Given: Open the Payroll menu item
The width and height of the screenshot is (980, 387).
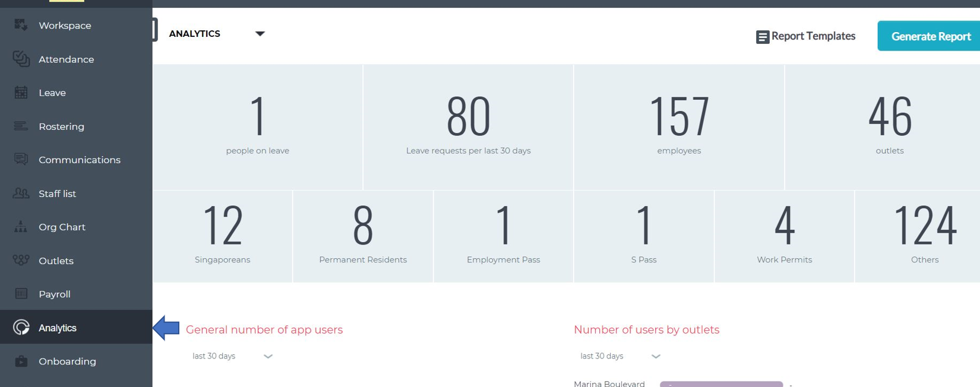Looking at the screenshot, I should (76, 294).
